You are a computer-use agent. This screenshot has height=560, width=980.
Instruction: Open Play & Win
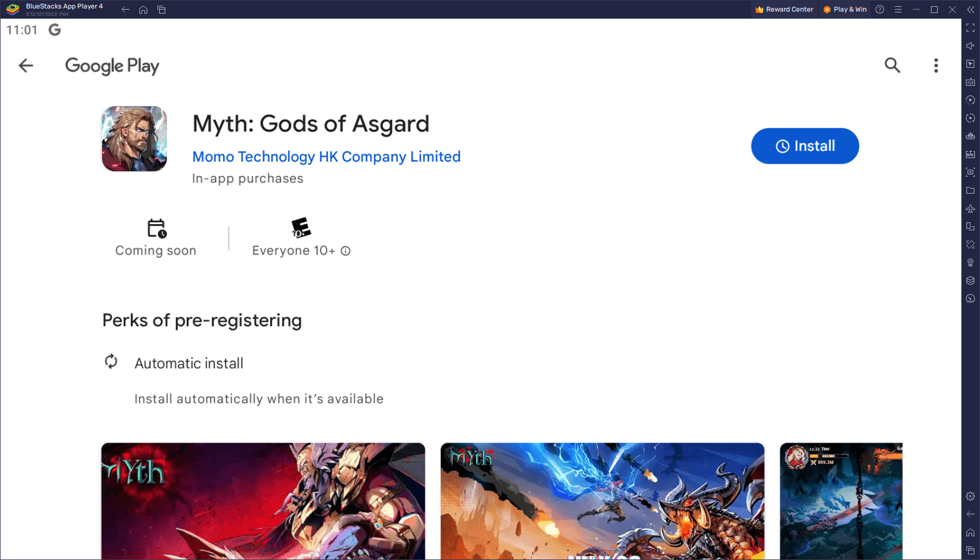(845, 10)
